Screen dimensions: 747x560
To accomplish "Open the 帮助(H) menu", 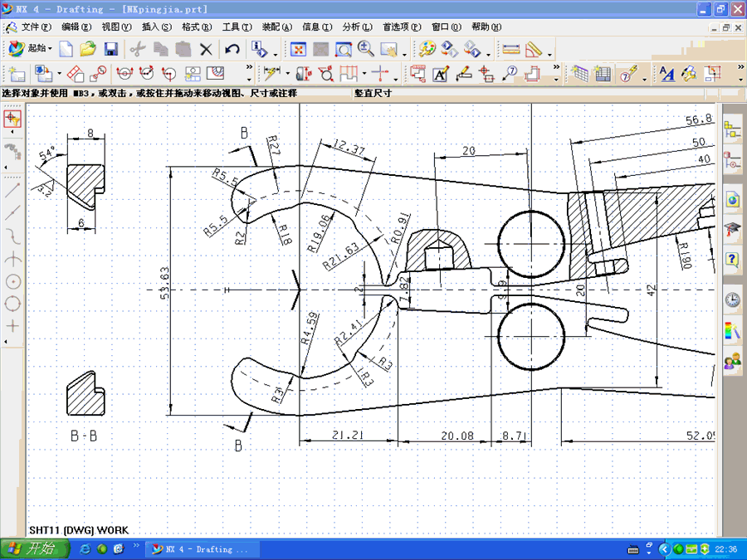I will pos(486,27).
